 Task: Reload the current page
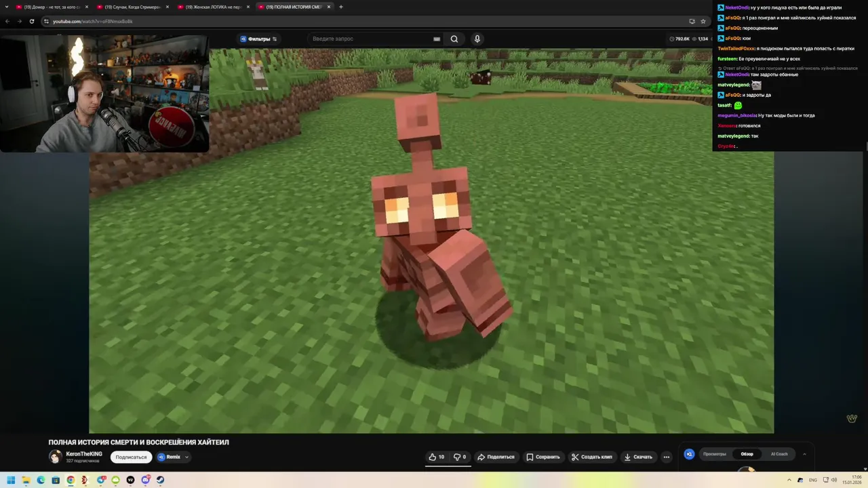31,21
